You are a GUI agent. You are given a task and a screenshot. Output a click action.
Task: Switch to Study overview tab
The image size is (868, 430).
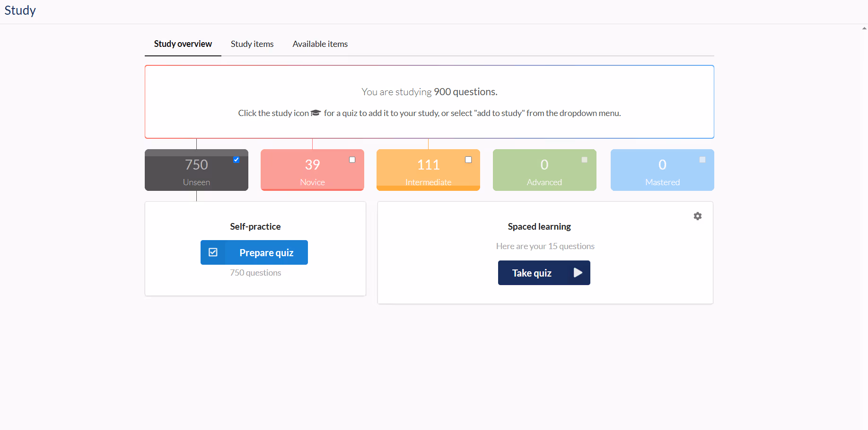tap(183, 44)
